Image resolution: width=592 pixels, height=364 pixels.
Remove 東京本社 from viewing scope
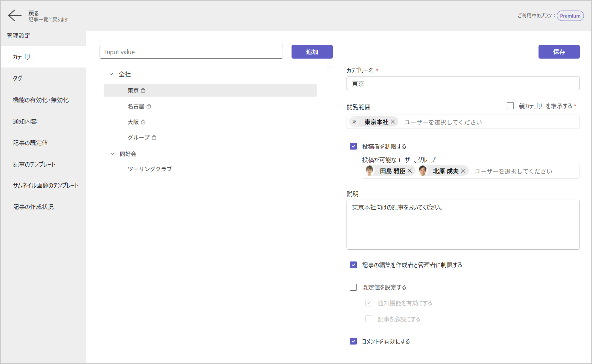(393, 122)
